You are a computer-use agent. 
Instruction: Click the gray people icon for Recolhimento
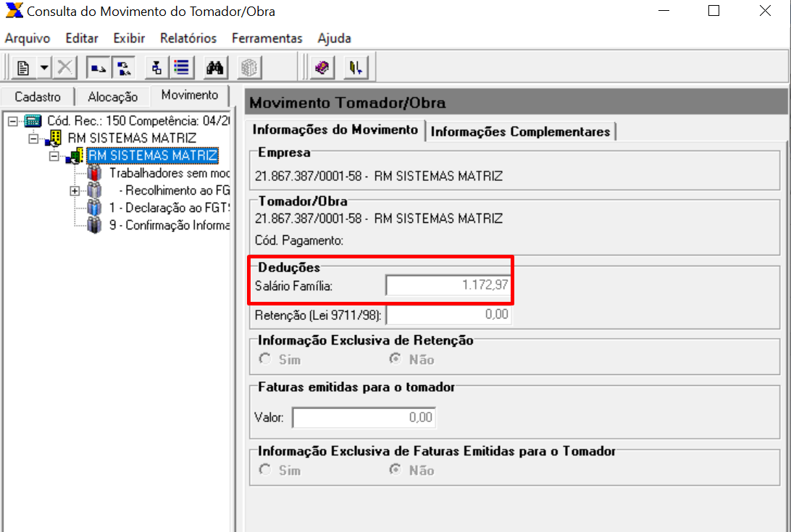(94, 190)
